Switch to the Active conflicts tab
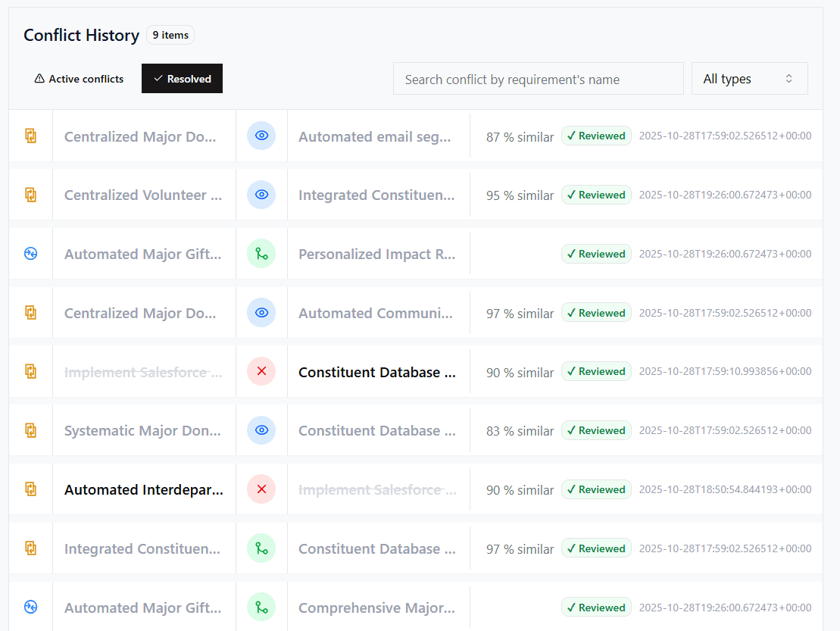840x631 pixels. pyautogui.click(x=79, y=78)
